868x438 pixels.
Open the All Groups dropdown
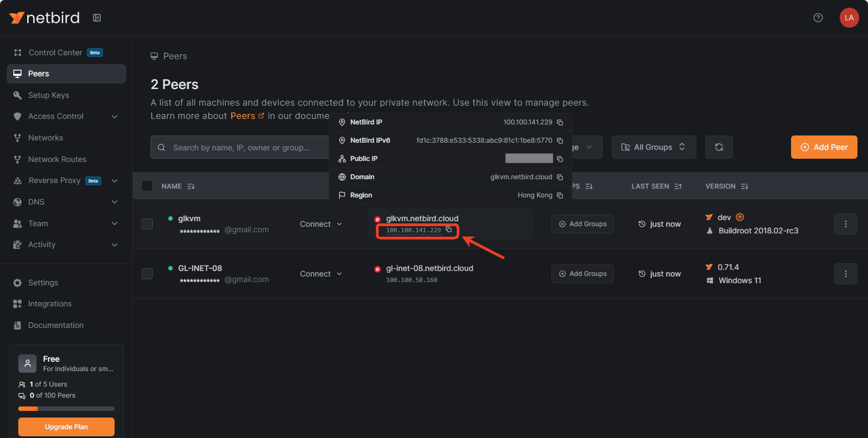coord(654,147)
